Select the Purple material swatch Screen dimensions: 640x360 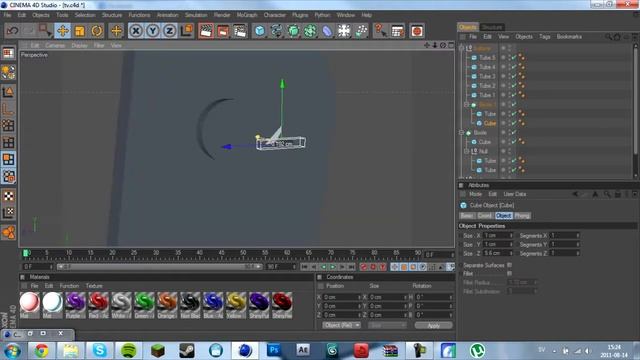76,305
